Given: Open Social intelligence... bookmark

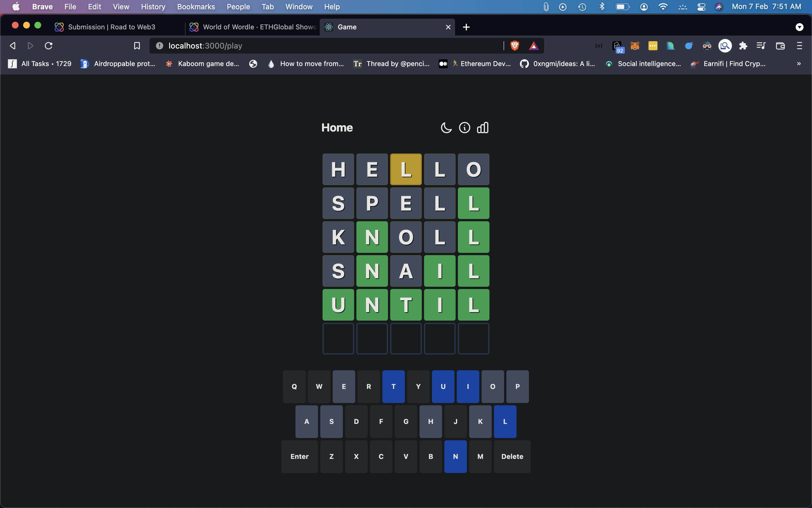Looking at the screenshot, I should (643, 63).
